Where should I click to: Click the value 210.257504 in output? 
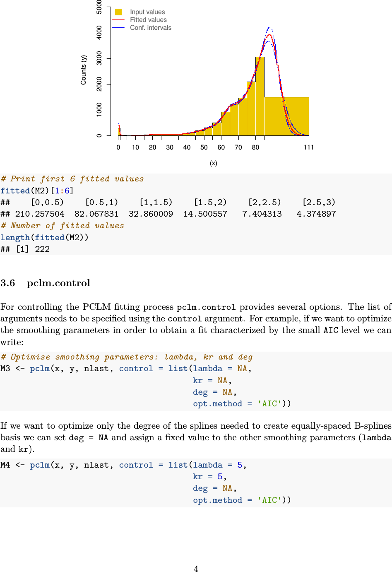(40, 214)
